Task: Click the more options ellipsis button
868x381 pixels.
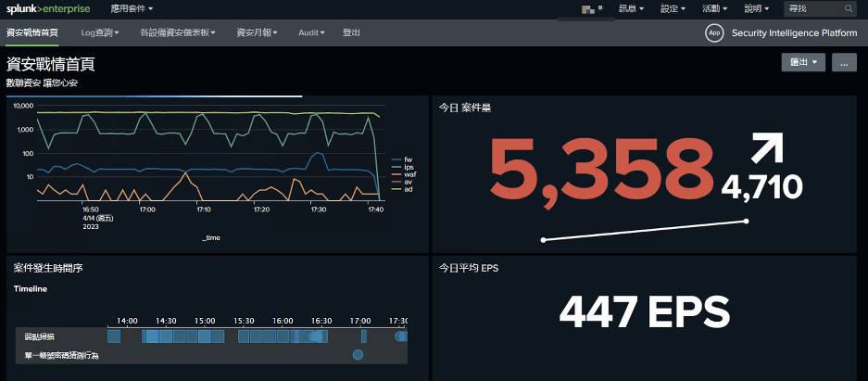Action: point(844,63)
